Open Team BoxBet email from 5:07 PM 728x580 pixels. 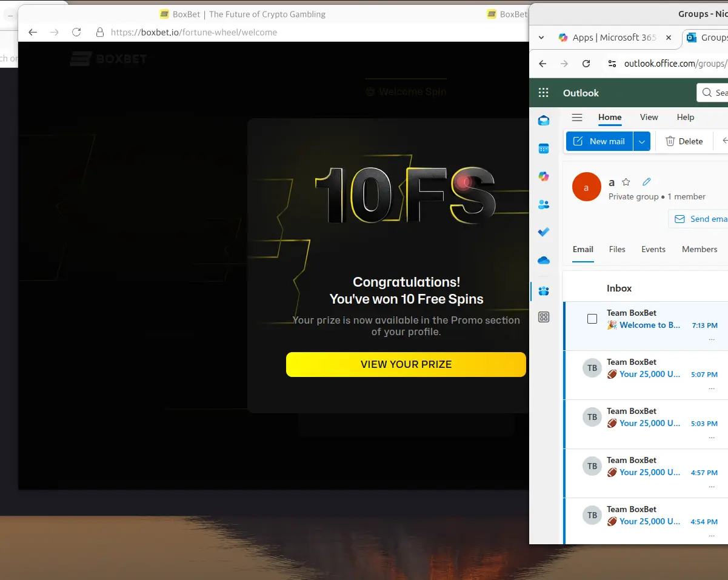tap(646, 375)
